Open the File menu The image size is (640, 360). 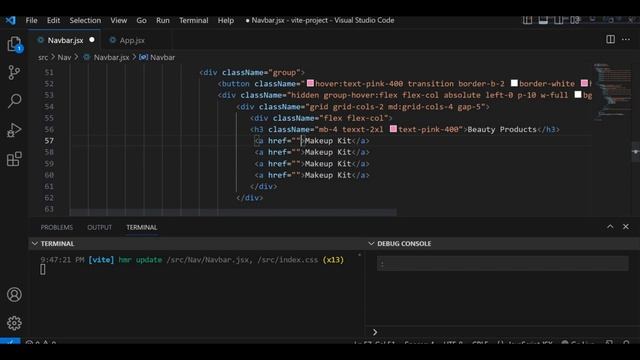coord(31,20)
